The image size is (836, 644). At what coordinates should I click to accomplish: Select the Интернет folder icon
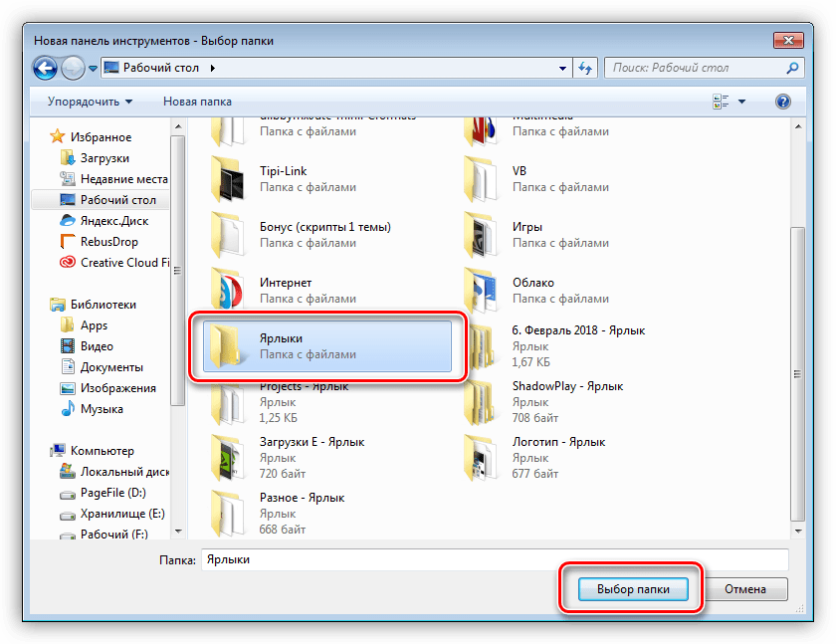pos(228,290)
